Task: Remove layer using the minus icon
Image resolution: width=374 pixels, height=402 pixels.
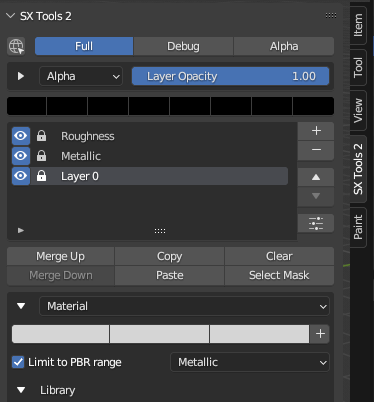Action: tap(316, 150)
